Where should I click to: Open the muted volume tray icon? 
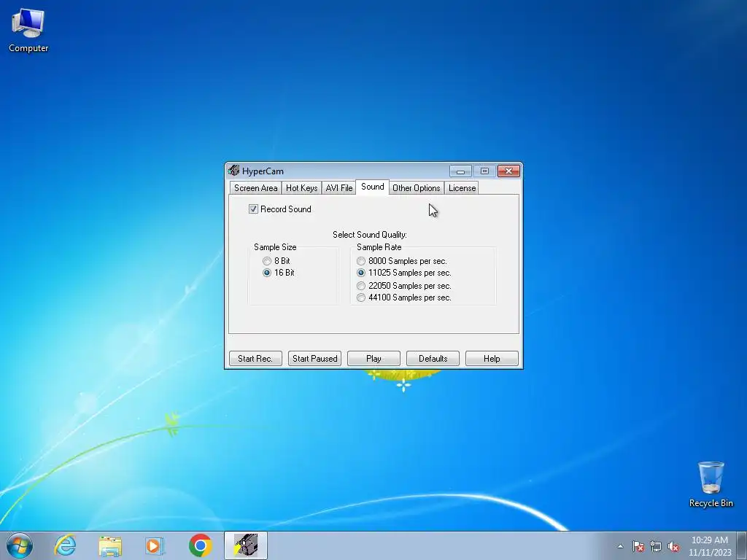[x=673, y=546]
